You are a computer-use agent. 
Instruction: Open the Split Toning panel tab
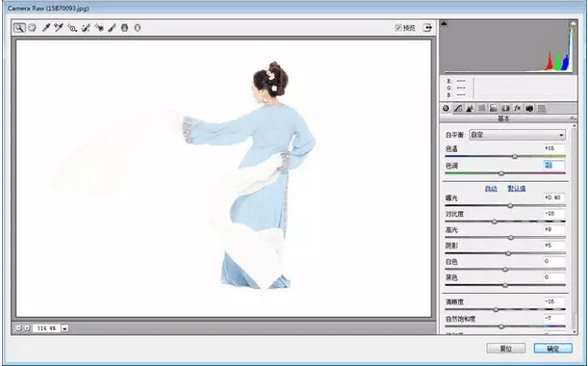(x=494, y=109)
